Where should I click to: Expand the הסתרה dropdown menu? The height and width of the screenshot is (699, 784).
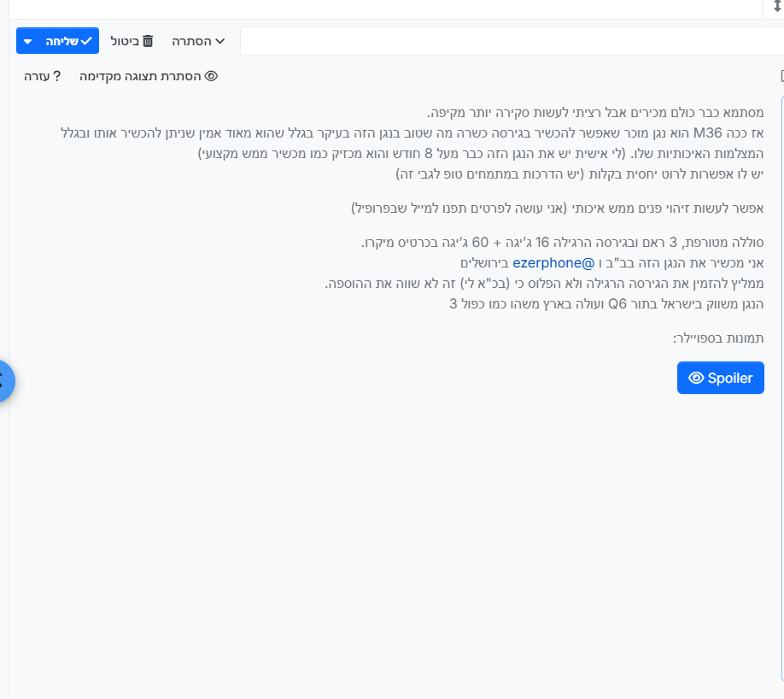(198, 41)
